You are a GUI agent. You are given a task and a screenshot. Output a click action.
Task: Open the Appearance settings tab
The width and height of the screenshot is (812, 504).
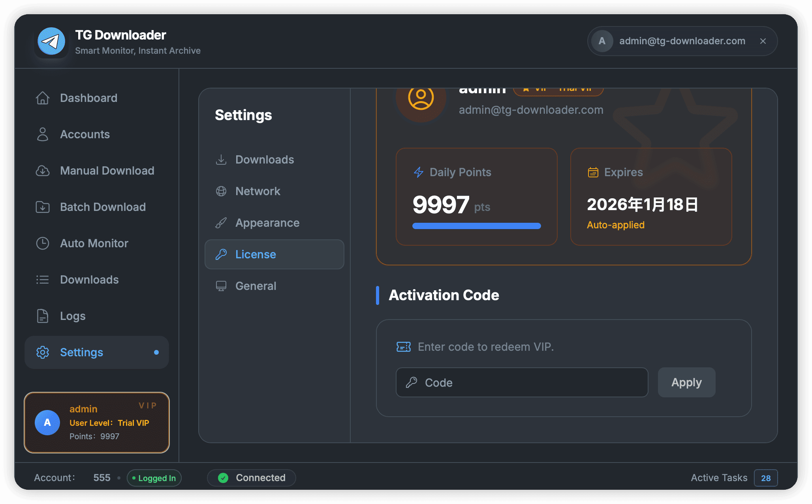pos(267,223)
